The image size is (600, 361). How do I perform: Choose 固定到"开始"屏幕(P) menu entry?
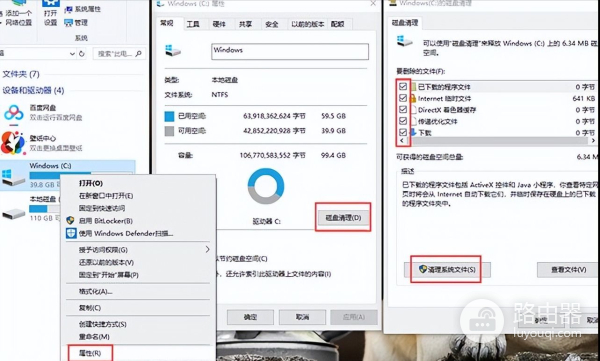tap(109, 275)
